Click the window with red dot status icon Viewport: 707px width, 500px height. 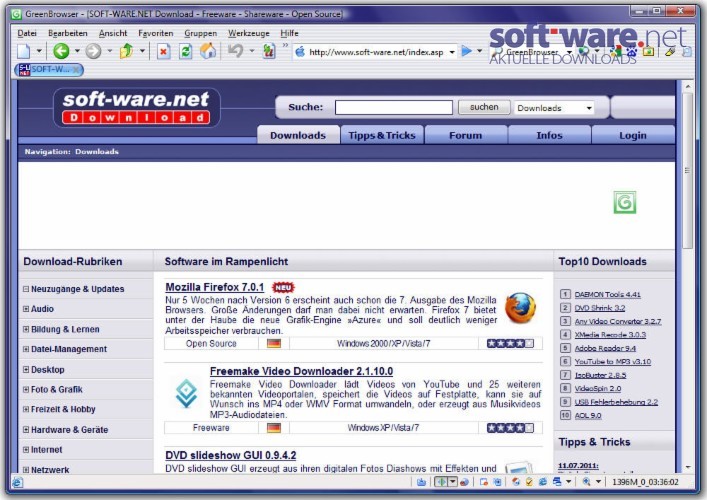[x=484, y=482]
